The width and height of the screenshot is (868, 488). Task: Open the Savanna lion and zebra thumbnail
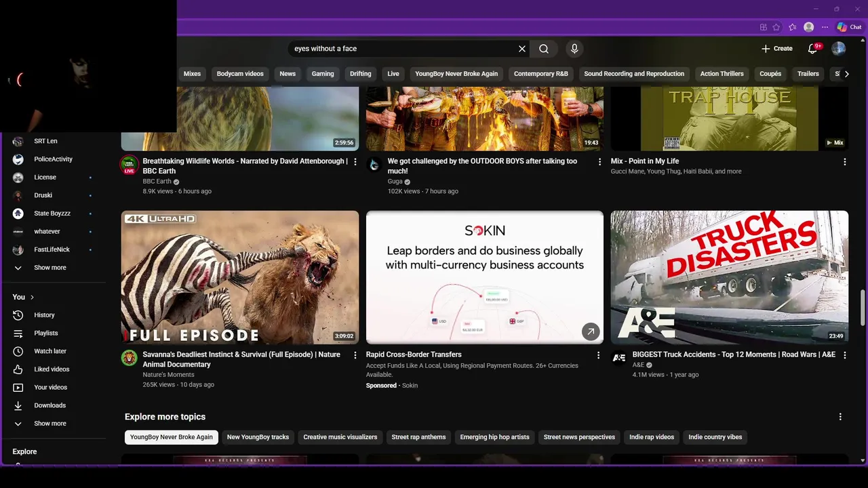coord(240,277)
